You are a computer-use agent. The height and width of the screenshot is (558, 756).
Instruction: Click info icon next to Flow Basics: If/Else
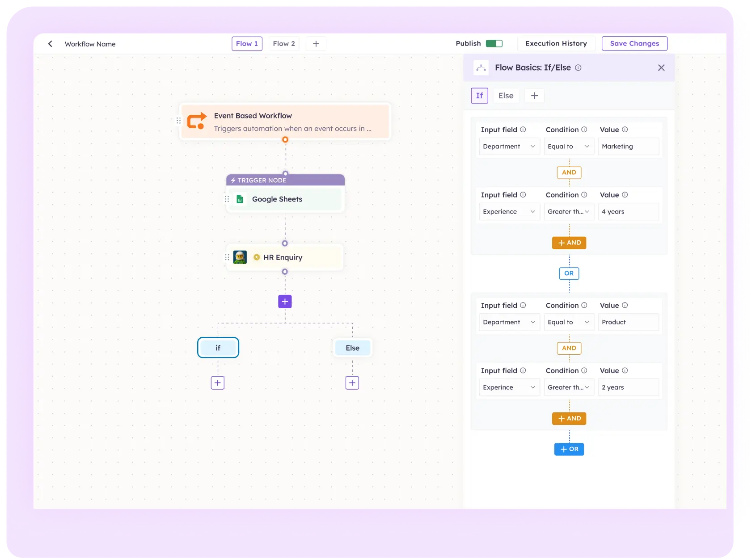pyautogui.click(x=578, y=68)
